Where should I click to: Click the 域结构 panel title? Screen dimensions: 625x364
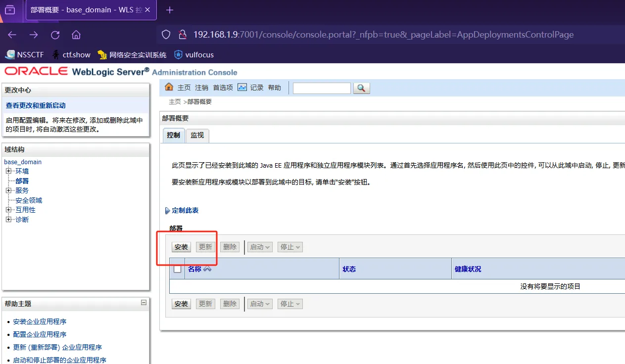coord(14,149)
